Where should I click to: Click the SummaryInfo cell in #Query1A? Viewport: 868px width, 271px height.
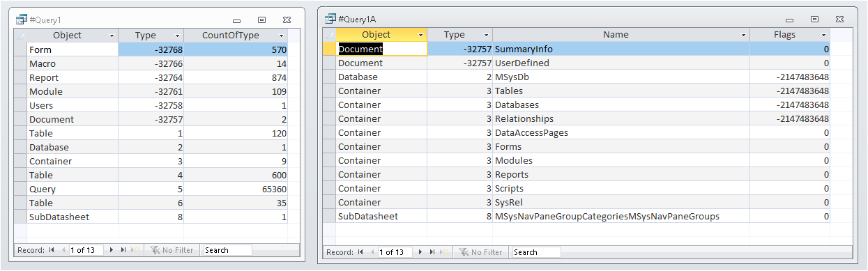tap(621, 49)
